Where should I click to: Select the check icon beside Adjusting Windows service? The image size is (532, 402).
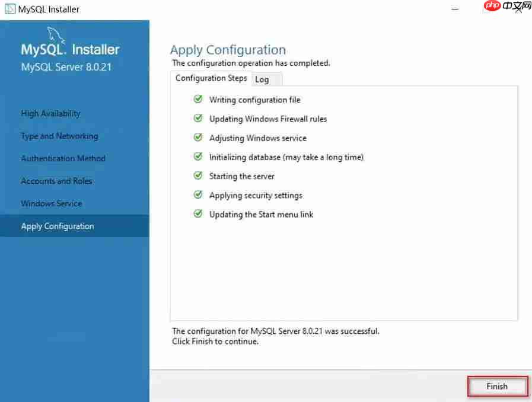tap(197, 138)
